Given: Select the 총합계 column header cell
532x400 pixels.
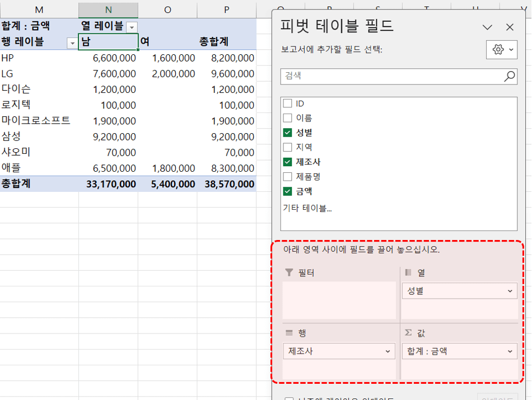Looking at the screenshot, I should click(227, 42).
